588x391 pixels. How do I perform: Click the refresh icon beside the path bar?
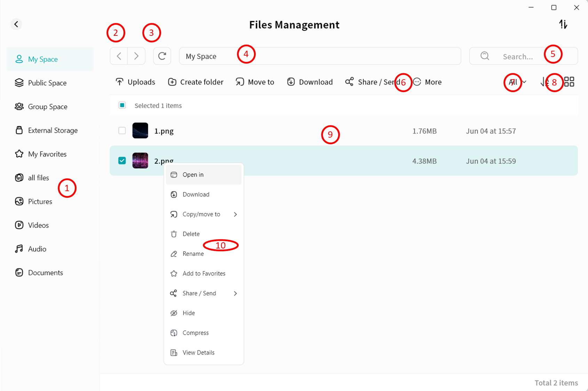[162, 56]
